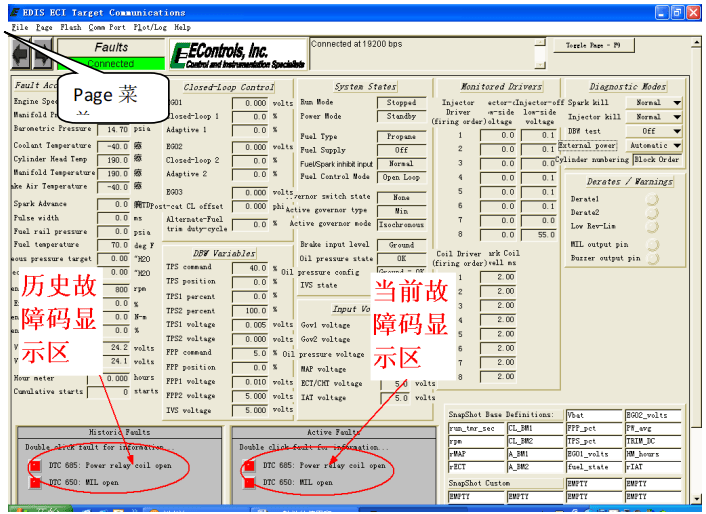Open the External power dropdown
This screenshot has width=706, height=514.
pos(654,145)
